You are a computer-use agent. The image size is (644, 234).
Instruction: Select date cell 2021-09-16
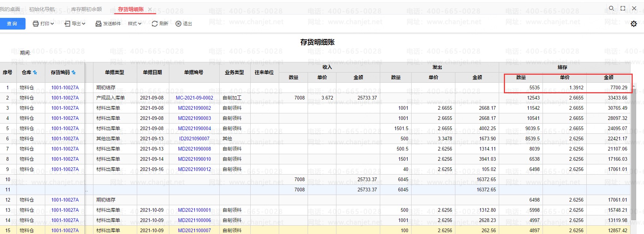pos(153,169)
